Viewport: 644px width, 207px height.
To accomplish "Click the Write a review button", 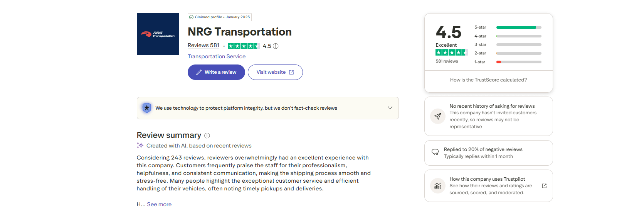I will pos(216,72).
